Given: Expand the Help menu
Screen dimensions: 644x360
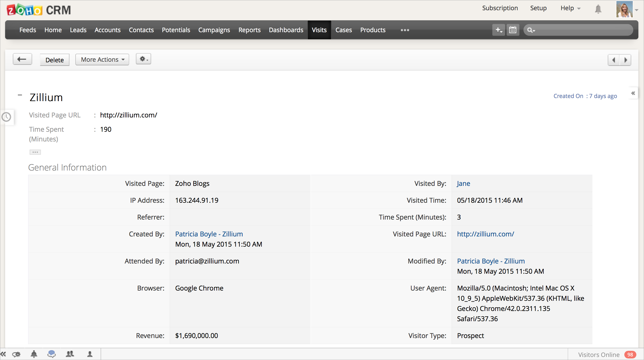Looking at the screenshot, I should (x=570, y=8).
